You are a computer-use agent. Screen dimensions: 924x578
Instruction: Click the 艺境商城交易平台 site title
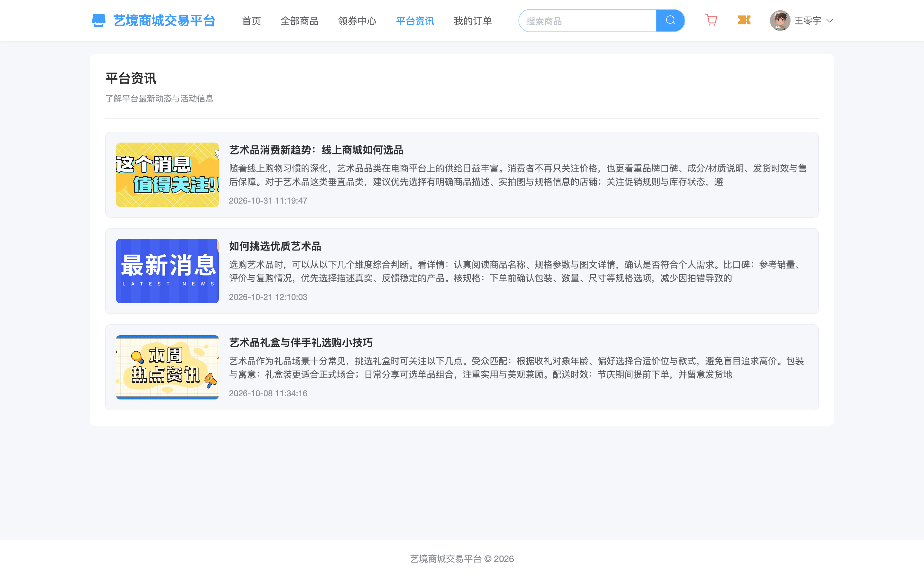click(165, 21)
